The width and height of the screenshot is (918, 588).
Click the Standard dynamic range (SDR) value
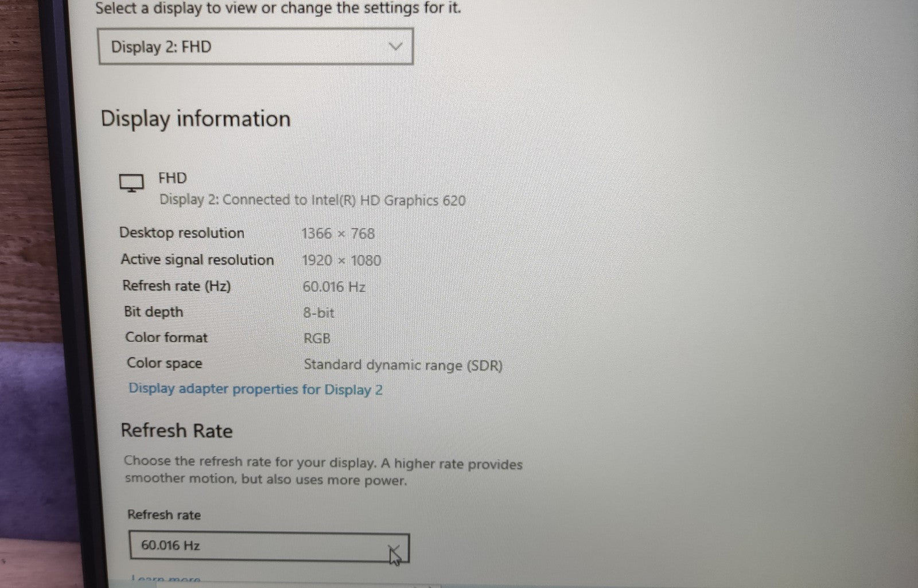[403, 365]
